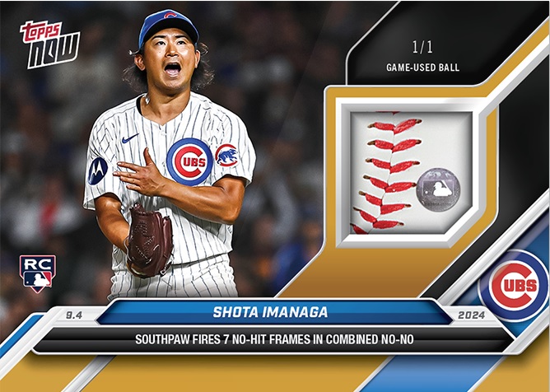550x392 pixels.
Task: Click the bear cub sleeve patch
Action: tap(226, 156)
